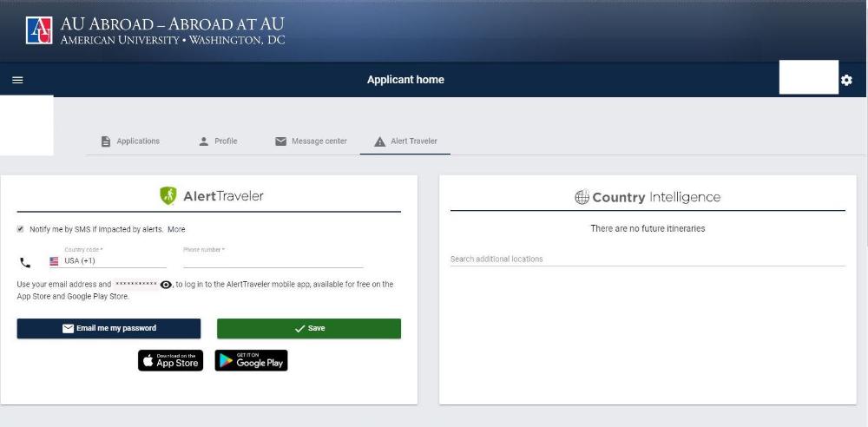Click the Search additional locations field
This screenshot has height=427, width=868.
pyautogui.click(x=648, y=259)
